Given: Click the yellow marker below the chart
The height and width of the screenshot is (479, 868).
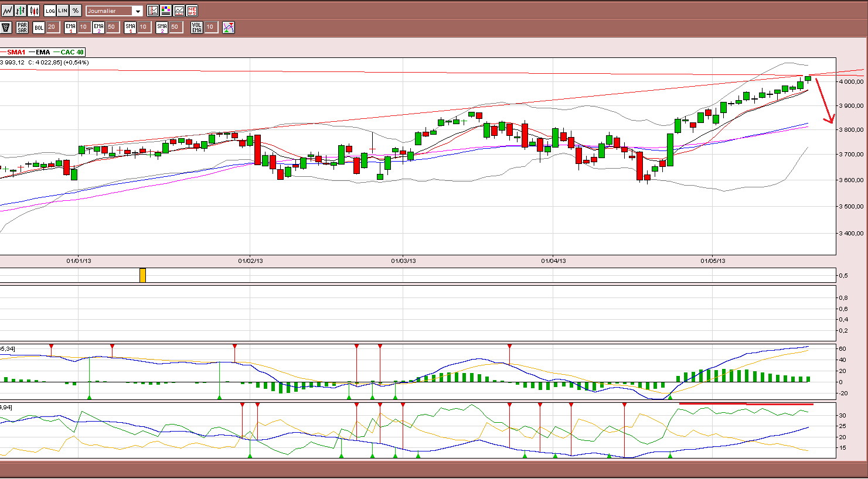Looking at the screenshot, I should (142, 275).
